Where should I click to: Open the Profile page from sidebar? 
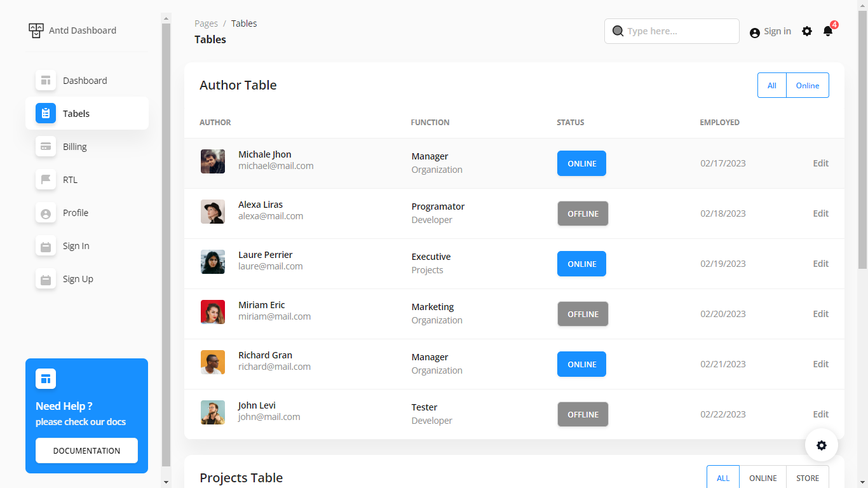[x=87, y=213]
